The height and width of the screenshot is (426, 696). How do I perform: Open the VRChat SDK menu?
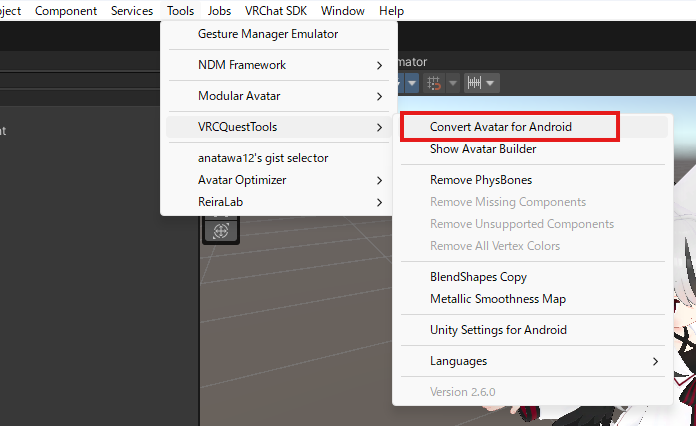click(276, 11)
